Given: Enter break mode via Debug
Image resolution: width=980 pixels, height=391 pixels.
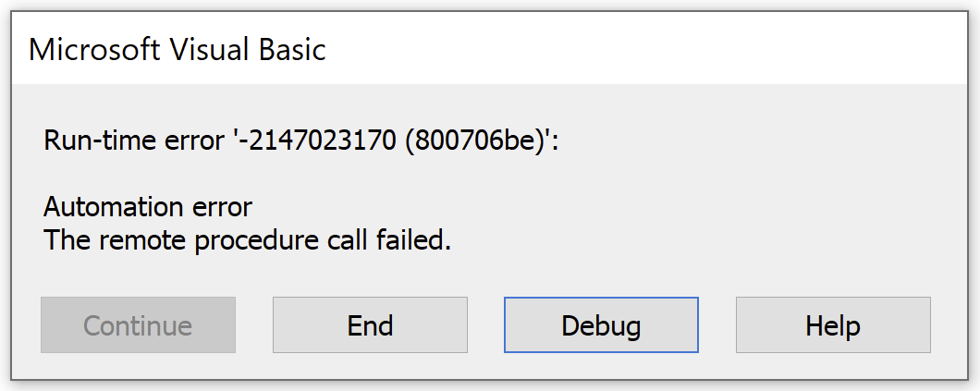Looking at the screenshot, I should pyautogui.click(x=601, y=325).
